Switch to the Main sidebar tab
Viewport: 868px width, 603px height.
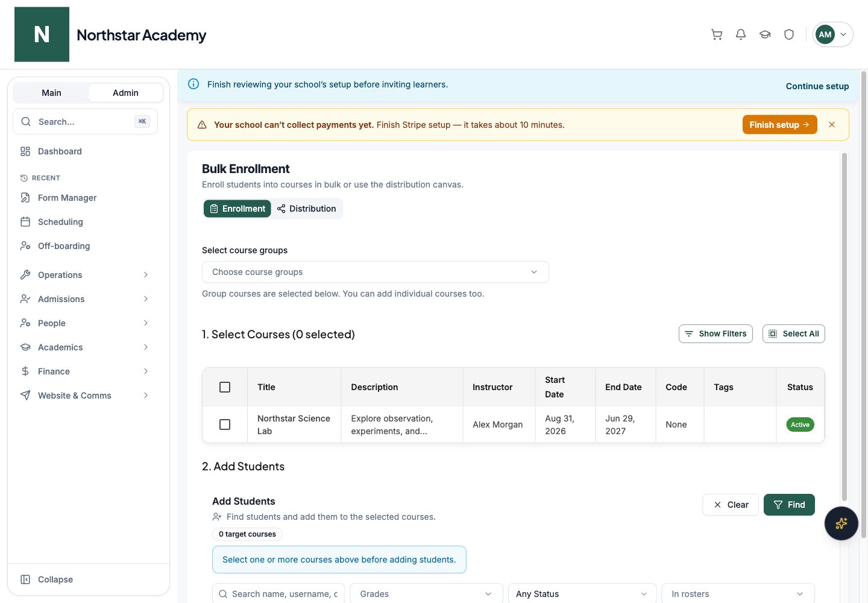click(51, 93)
